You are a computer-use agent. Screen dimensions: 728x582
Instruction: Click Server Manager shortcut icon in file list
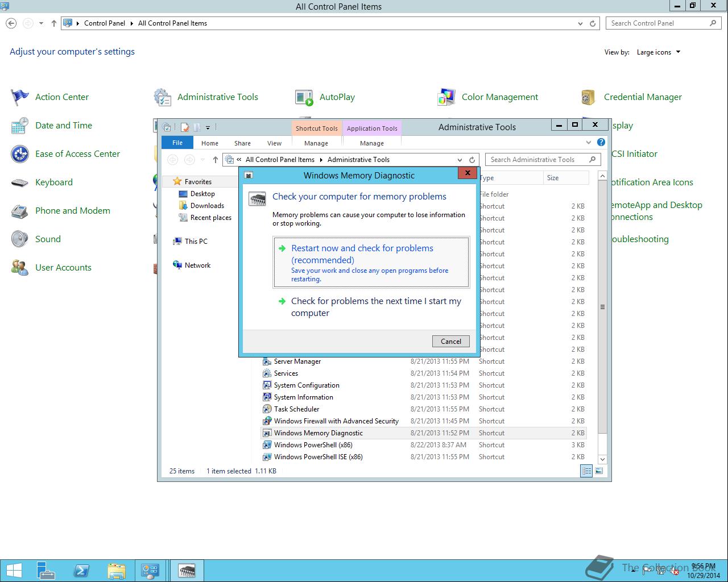pyautogui.click(x=267, y=361)
